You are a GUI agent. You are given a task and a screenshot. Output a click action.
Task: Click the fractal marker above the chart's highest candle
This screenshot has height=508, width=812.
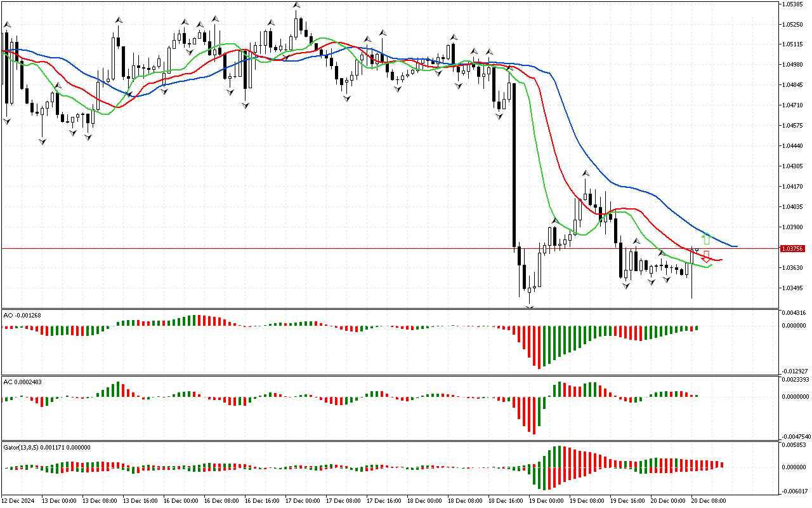click(296, 5)
